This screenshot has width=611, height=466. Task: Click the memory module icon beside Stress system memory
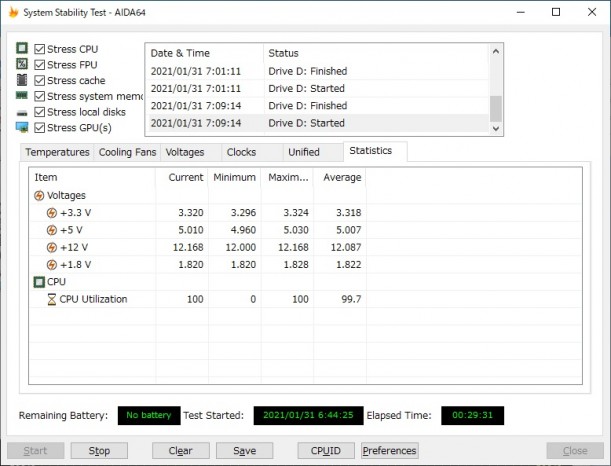[x=22, y=96]
